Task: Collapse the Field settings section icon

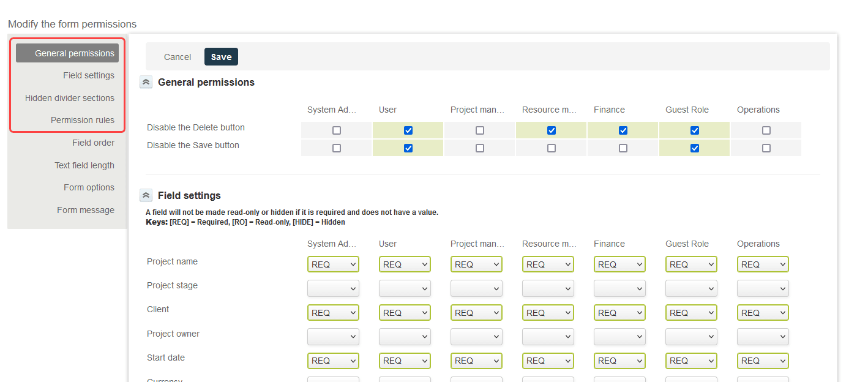Action: [146, 196]
